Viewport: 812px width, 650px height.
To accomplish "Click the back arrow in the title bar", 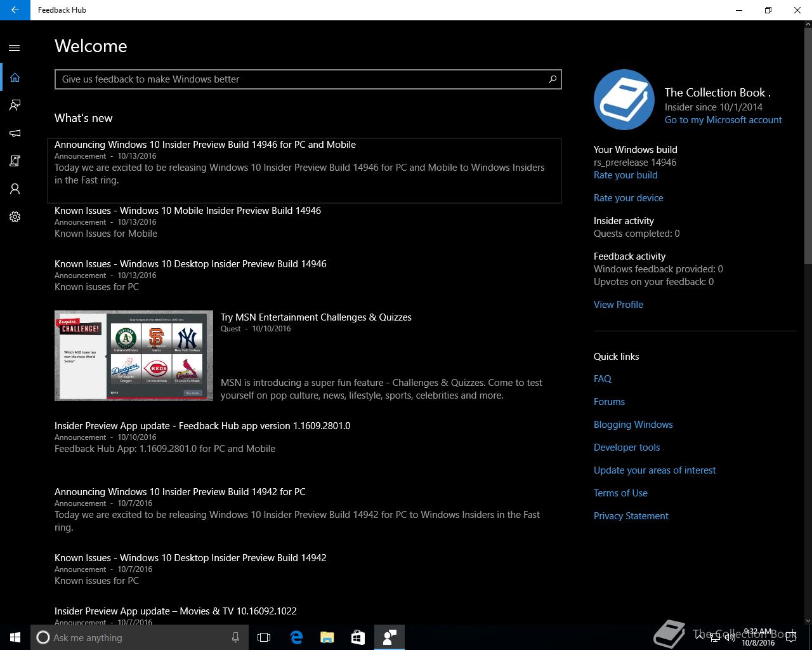I will coord(15,10).
